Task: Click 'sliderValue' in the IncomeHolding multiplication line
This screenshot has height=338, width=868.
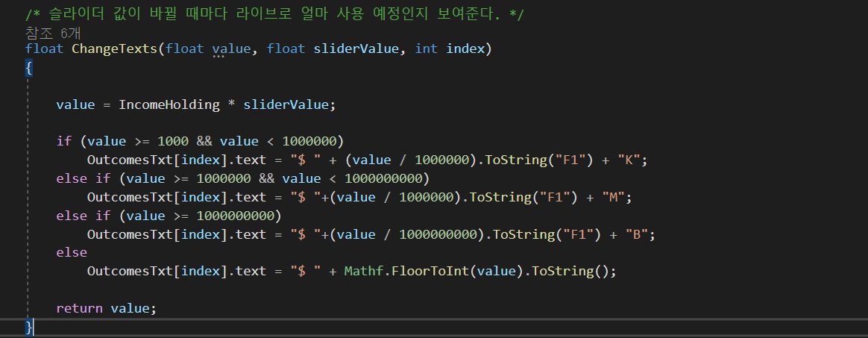Action: click(x=286, y=104)
